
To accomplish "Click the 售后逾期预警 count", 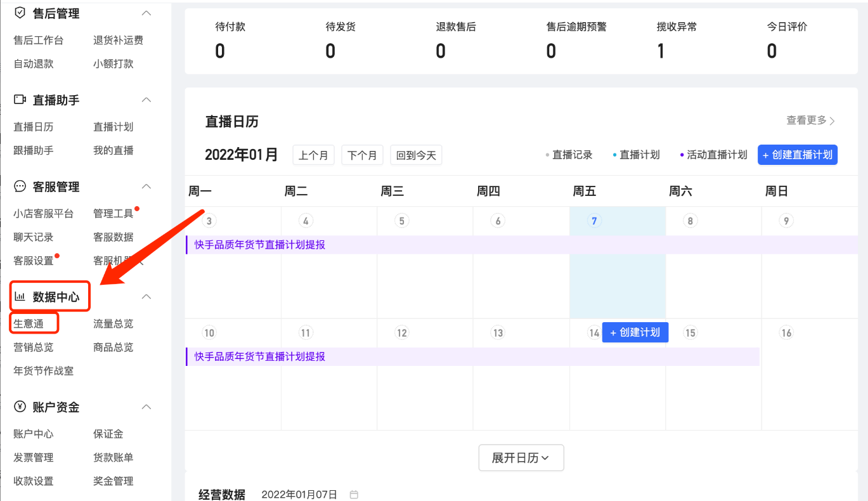I will pyautogui.click(x=551, y=51).
